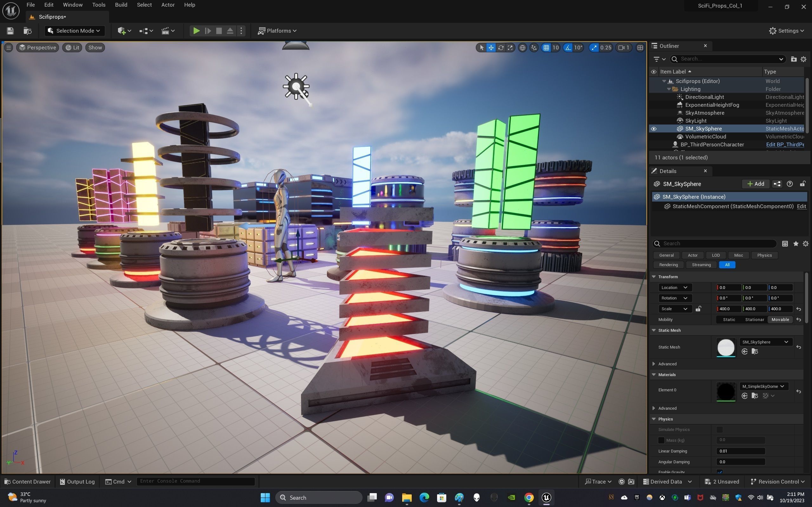Browse to the SM_SkySphere mesh in the Content Browser

(755, 351)
